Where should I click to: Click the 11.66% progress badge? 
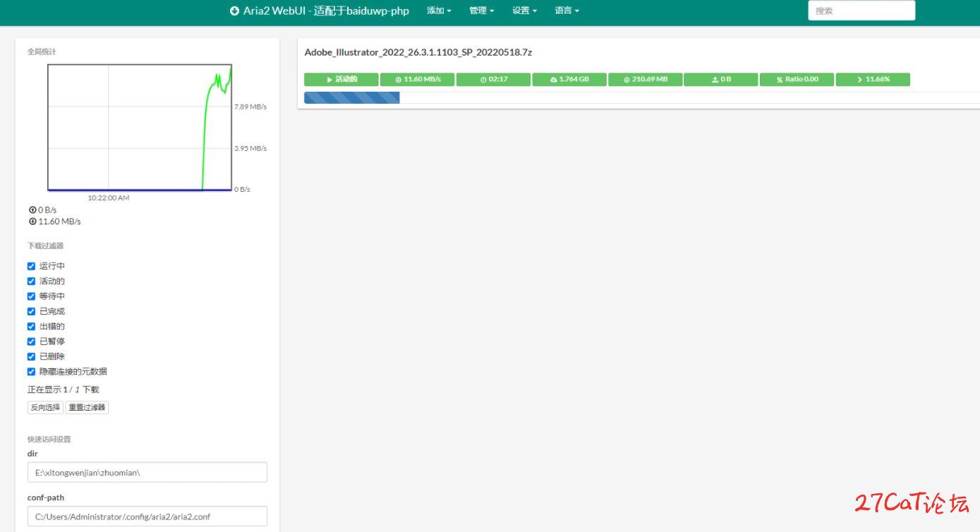click(873, 79)
